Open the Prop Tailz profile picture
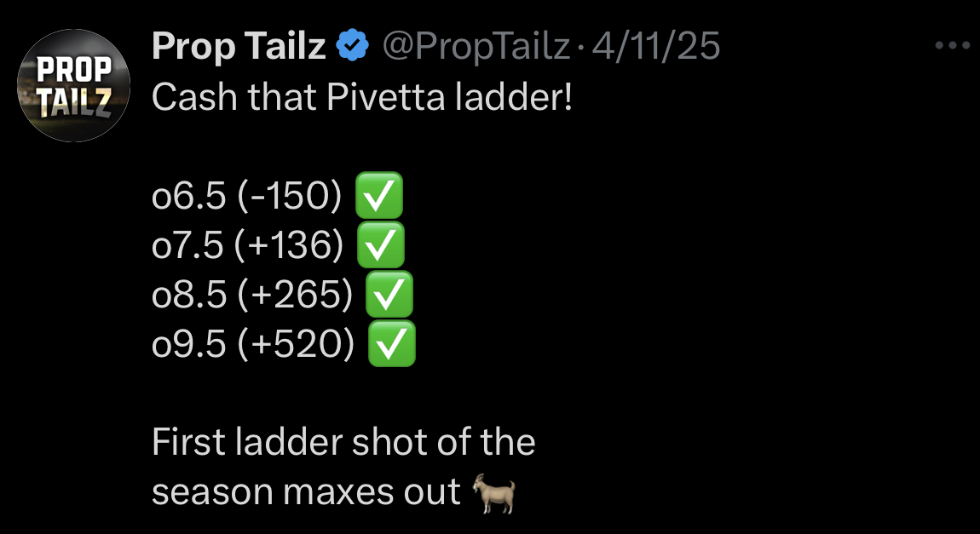Image resolution: width=980 pixels, height=534 pixels. [74, 85]
